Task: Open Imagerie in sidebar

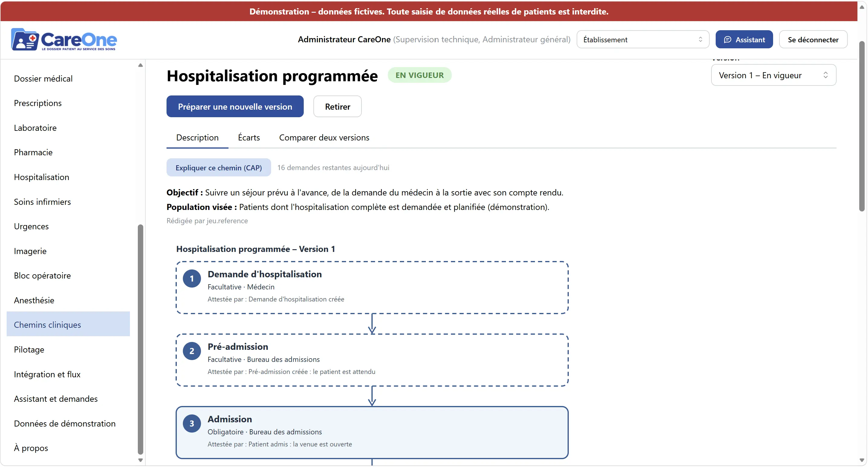Action: point(68,251)
